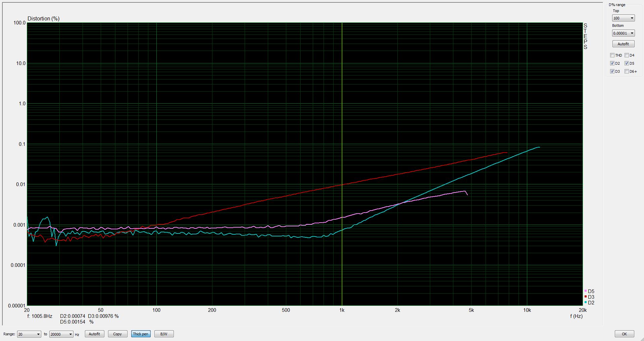Click the D2 legend color marker

coord(585,302)
